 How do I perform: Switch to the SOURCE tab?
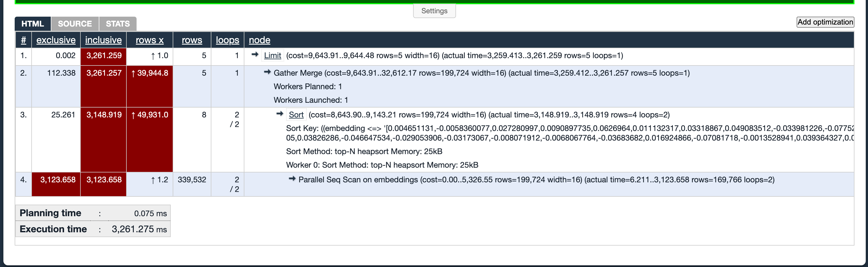(75, 24)
